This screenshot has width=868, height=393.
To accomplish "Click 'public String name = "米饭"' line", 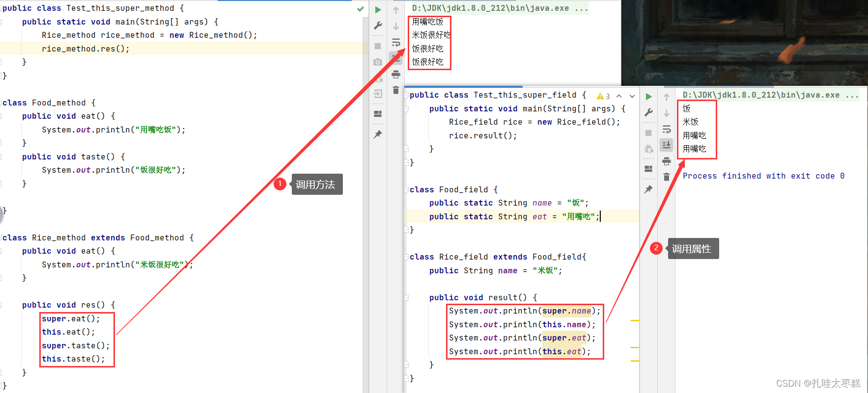I will click(496, 270).
